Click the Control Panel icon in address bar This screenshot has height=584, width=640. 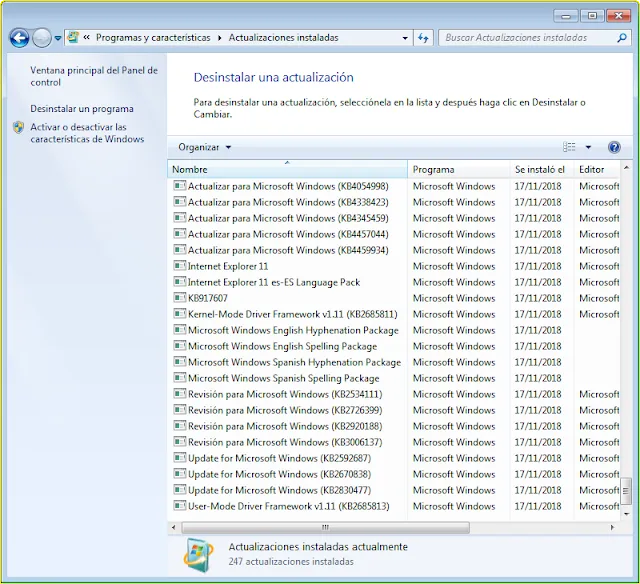tap(73, 38)
